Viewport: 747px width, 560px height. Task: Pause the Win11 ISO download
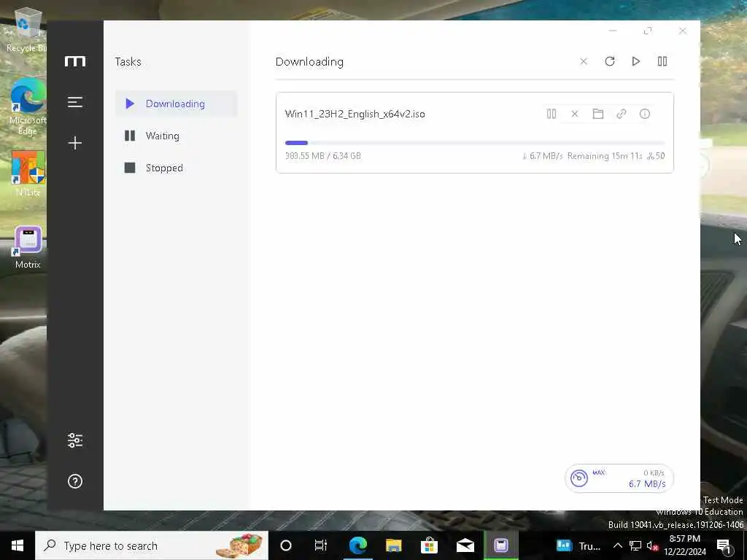551,114
